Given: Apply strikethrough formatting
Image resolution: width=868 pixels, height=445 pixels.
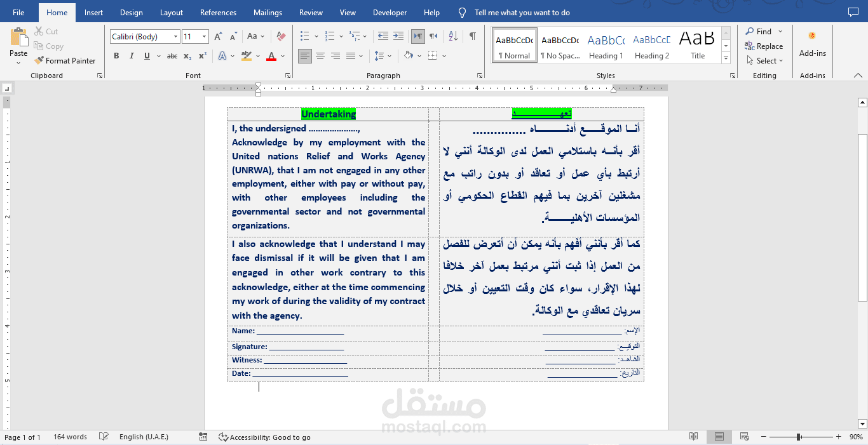Looking at the screenshot, I should pos(172,56).
